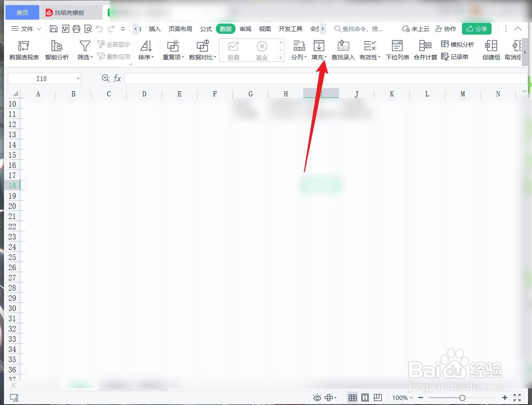The image size is (532, 405).
Task: Switch to page break preview
Action: click(378, 398)
